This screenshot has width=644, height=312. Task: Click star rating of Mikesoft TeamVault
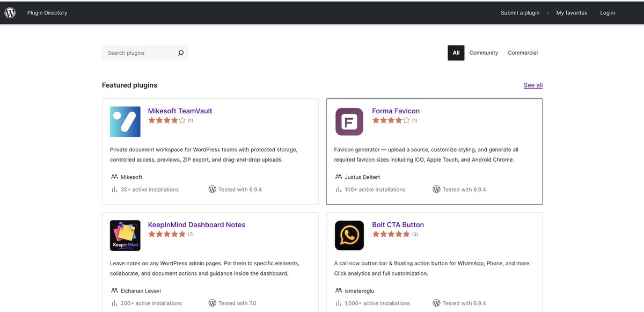[167, 121]
